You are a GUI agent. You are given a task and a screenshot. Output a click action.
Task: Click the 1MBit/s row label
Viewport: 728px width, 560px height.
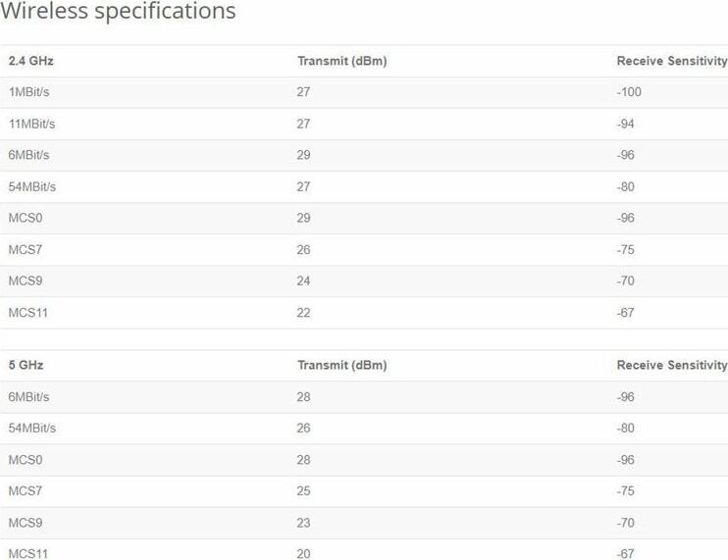tap(28, 93)
